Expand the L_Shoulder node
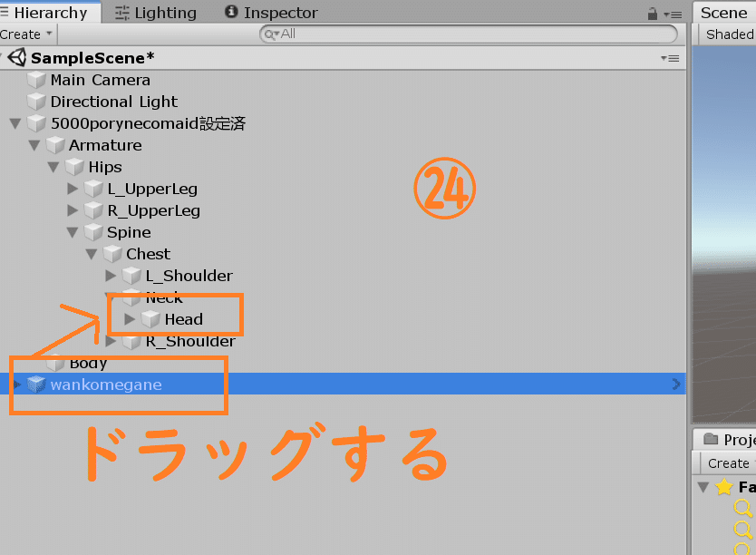The width and height of the screenshot is (756, 555). (x=111, y=276)
